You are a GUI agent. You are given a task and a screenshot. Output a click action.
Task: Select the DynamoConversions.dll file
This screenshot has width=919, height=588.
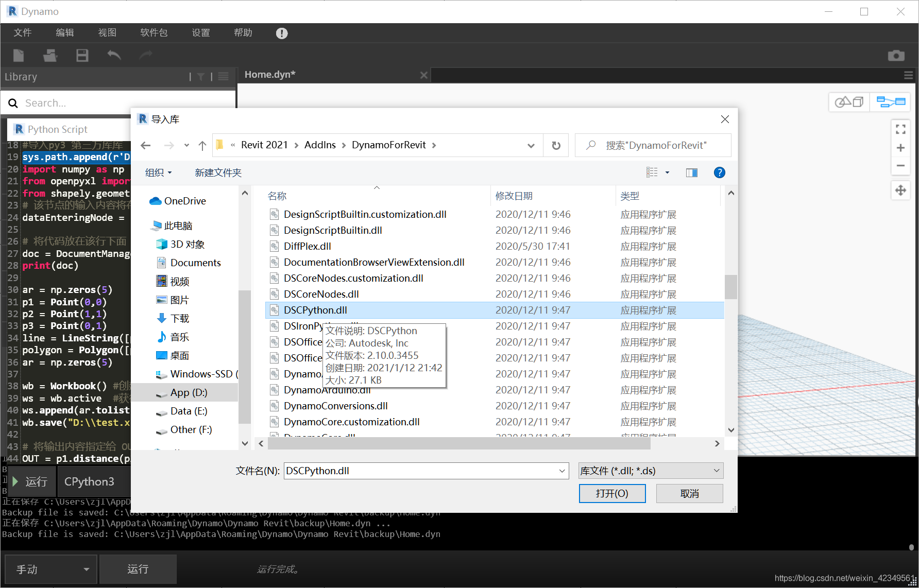(336, 406)
